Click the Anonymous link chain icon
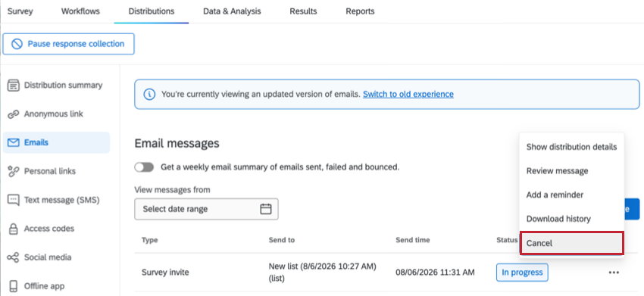 click(x=14, y=114)
